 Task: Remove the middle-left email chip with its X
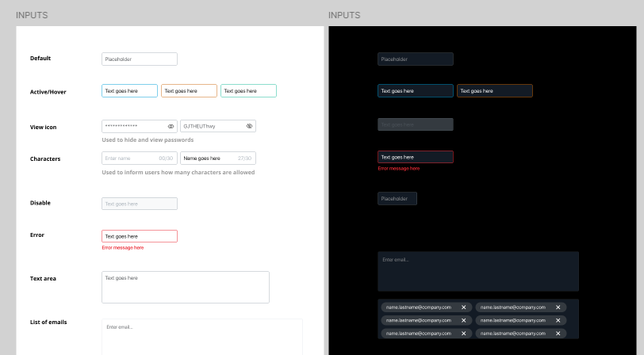(x=464, y=320)
